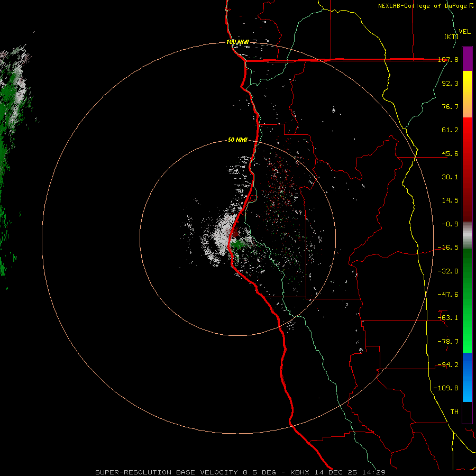Click the green velocity patch near radar center
The image size is (476, 476).
pyautogui.click(x=237, y=244)
